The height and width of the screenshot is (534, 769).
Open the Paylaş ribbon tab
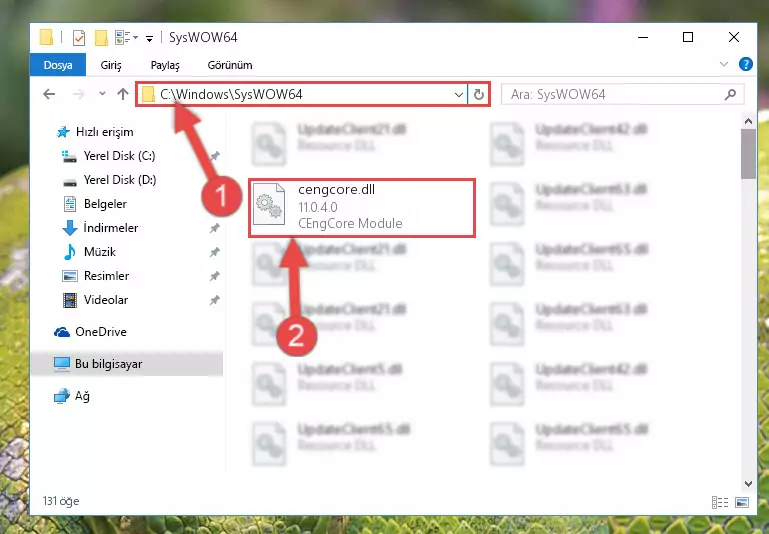click(165, 65)
